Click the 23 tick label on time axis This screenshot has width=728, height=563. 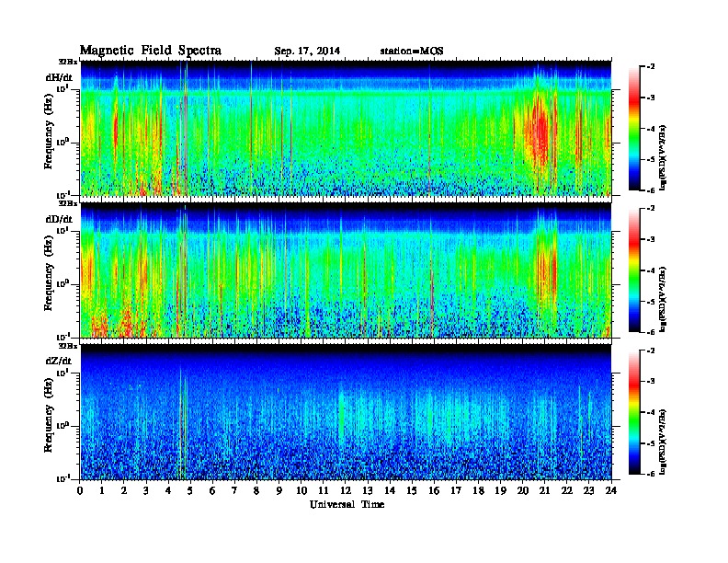(x=588, y=490)
